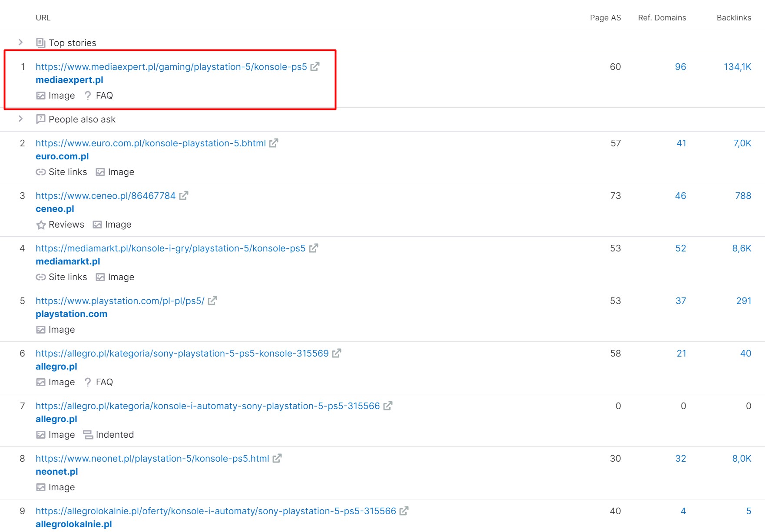Open external link icon for allegrolokalnie.pl URL
Screen dimensions: 765x532
pos(404,511)
